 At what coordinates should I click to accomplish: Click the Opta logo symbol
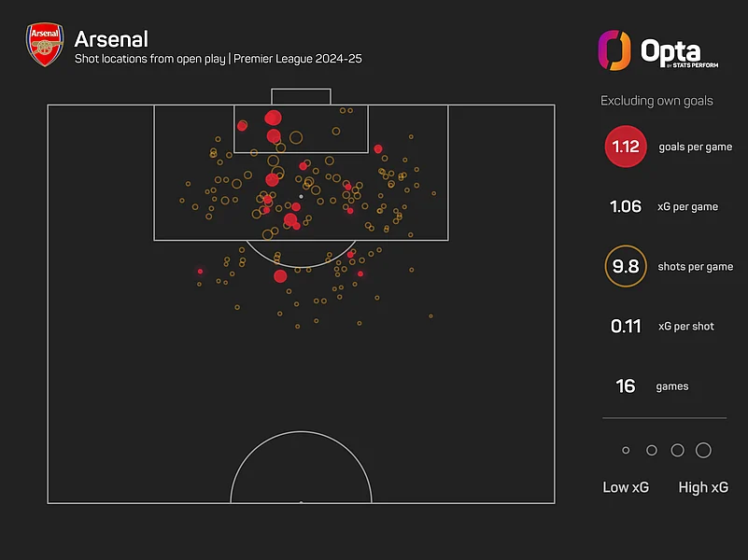pos(614,49)
